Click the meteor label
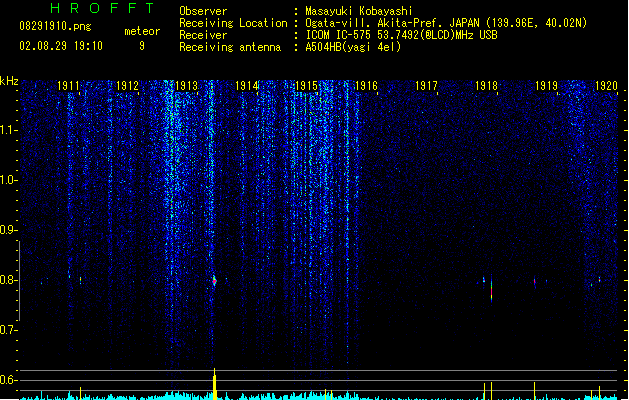 (x=142, y=31)
